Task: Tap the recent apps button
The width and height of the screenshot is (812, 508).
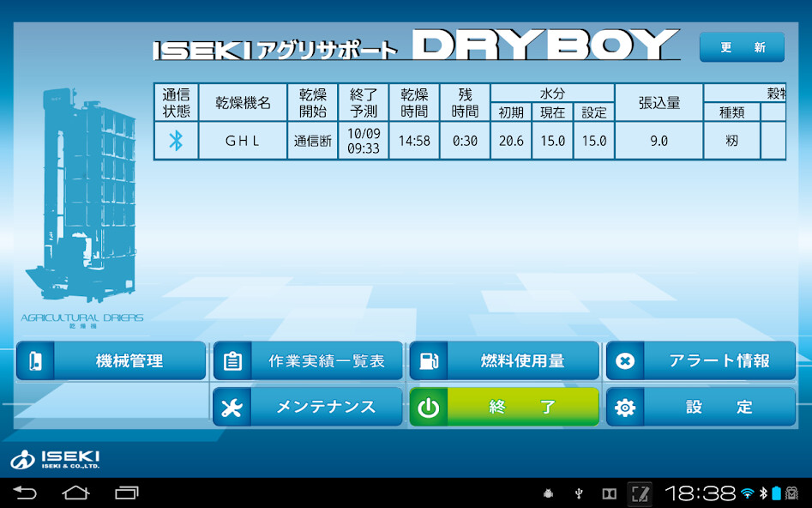Action: click(127, 493)
